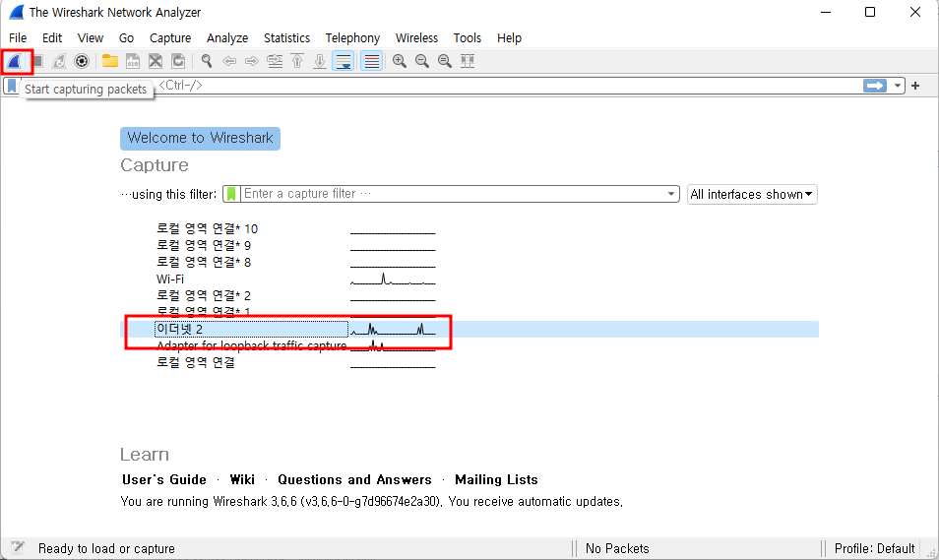Screen dimensions: 939x560
Task: Click the Restart current capture icon
Action: tap(59, 61)
